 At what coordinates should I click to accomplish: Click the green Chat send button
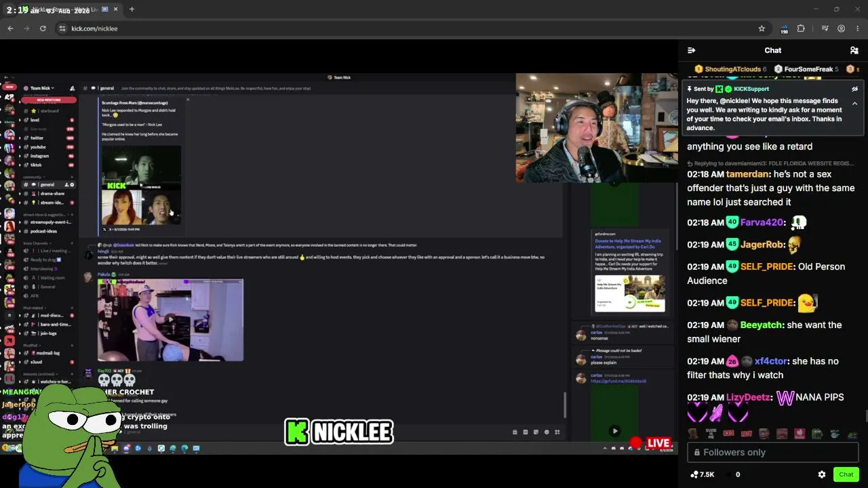click(x=846, y=474)
